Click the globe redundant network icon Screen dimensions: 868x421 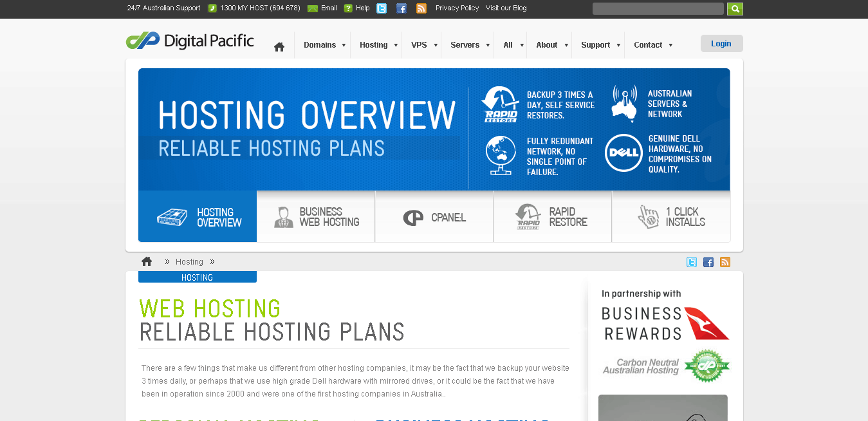(501, 155)
